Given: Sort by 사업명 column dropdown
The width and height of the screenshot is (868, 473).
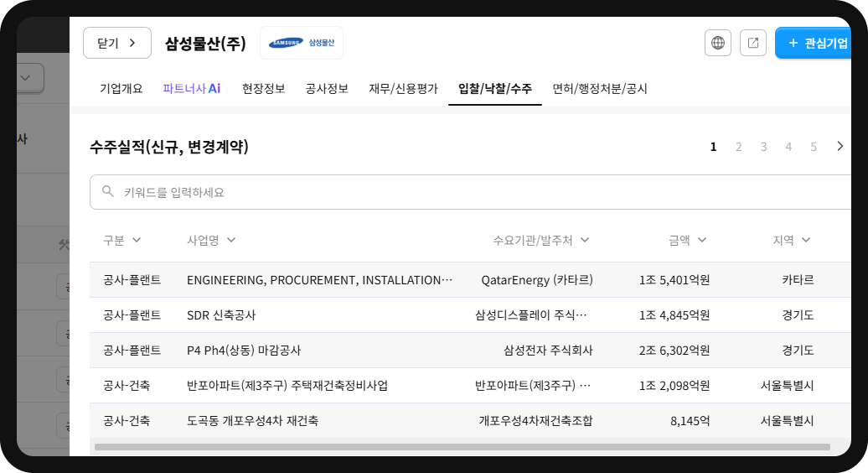Looking at the screenshot, I should coord(211,240).
